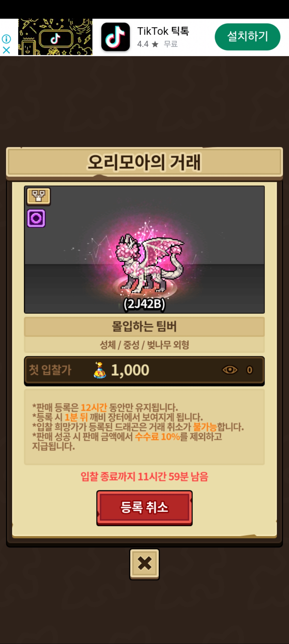Tap the purple ring trait icon
The height and width of the screenshot is (644, 289).
(x=36, y=218)
